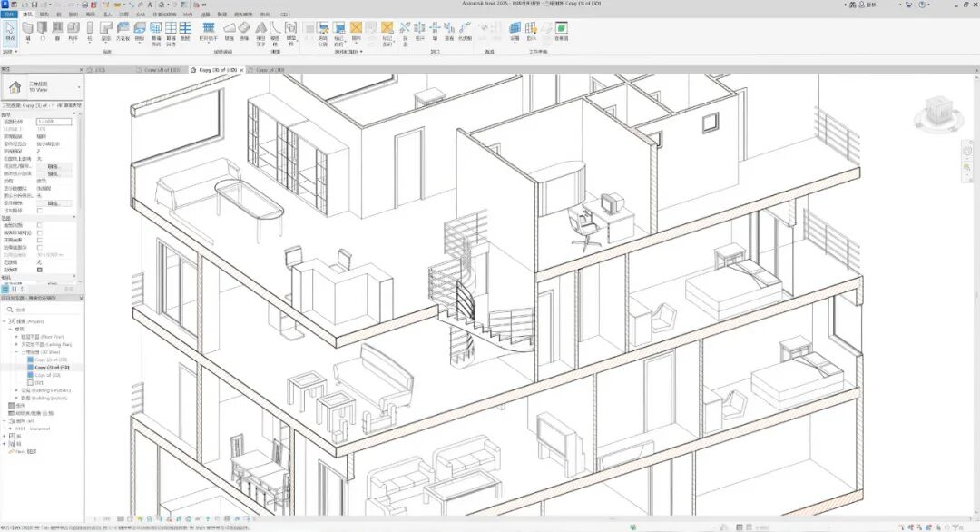This screenshot has height=532, width=980.
Task: Click Edit button for Graphic Display Options
Action: tap(53, 173)
